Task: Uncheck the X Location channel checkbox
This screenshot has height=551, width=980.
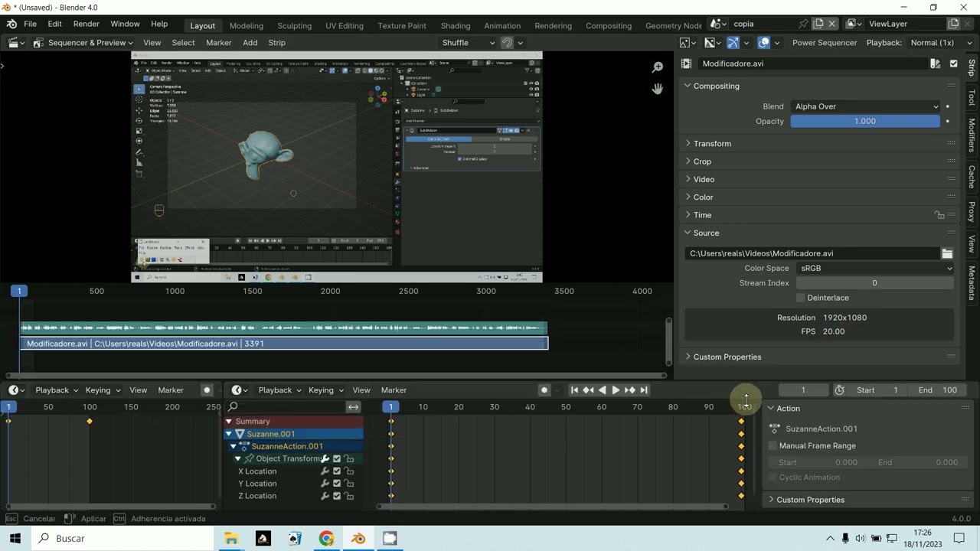Action: tap(337, 471)
